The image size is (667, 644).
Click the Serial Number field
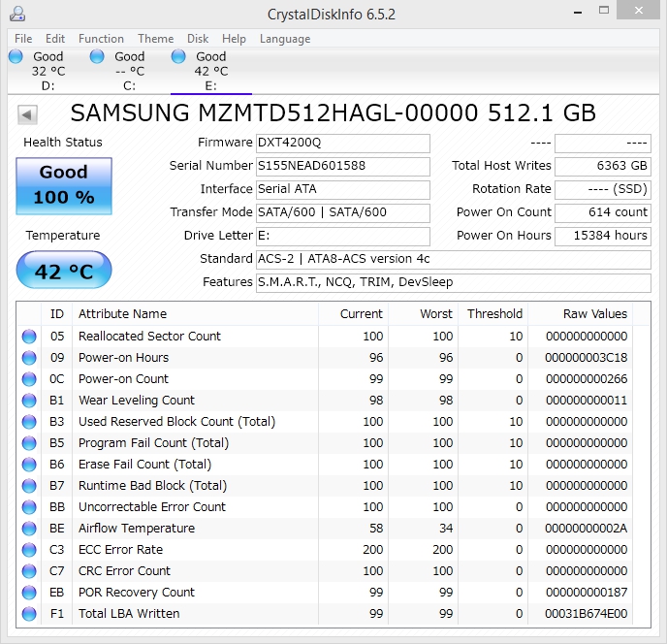click(x=343, y=167)
